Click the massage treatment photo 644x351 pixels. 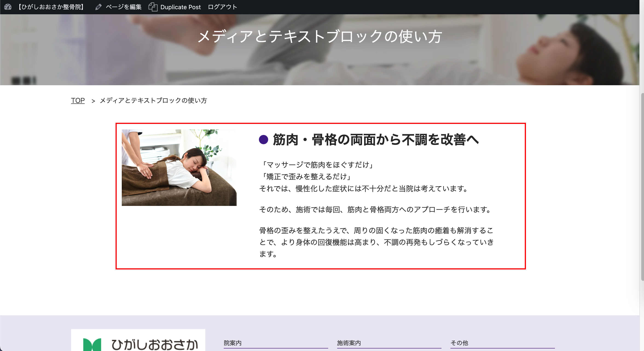point(179,168)
